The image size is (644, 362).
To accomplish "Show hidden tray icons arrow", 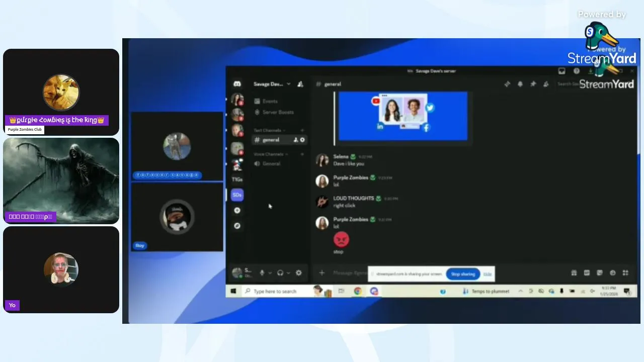I will (x=520, y=291).
